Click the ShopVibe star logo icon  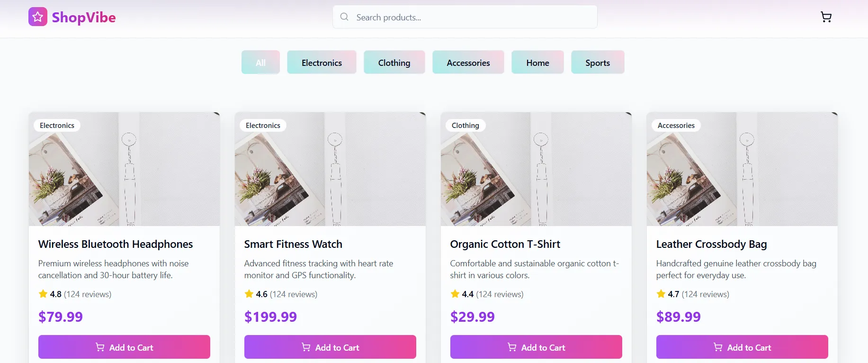[38, 17]
